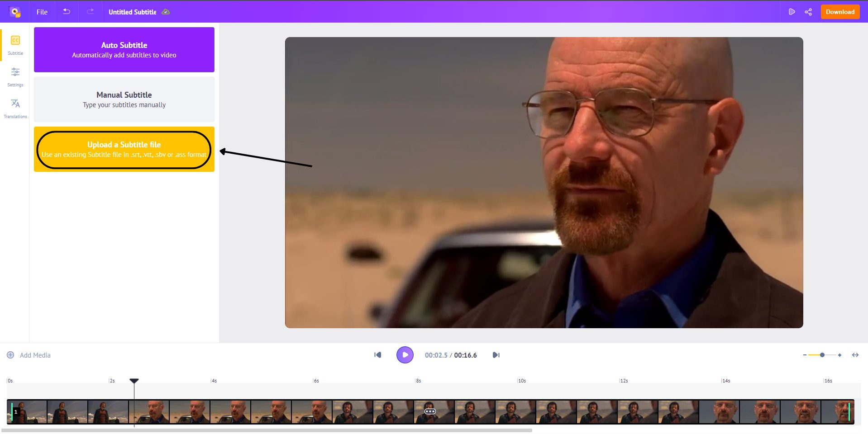This screenshot has height=434, width=868.
Task: Click the 8s mark on timeline ruler
Action: coord(418,381)
